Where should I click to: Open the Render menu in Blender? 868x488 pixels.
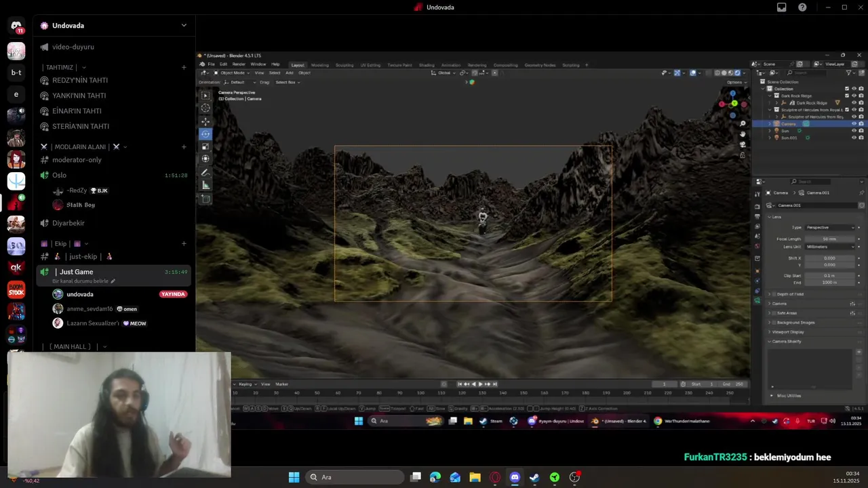[239, 64]
